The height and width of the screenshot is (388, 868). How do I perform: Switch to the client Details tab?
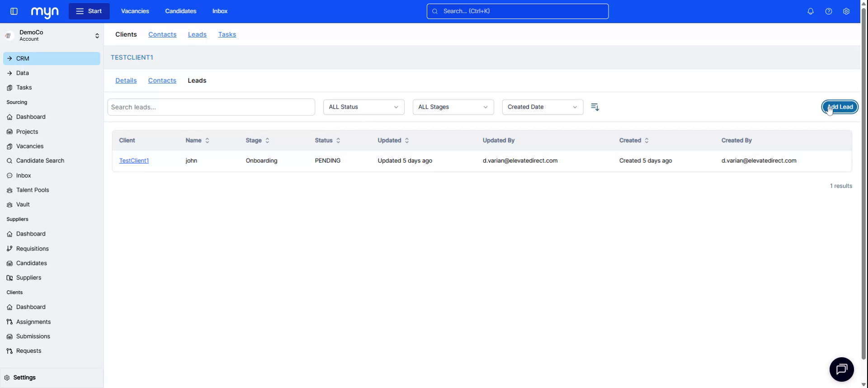click(x=126, y=80)
